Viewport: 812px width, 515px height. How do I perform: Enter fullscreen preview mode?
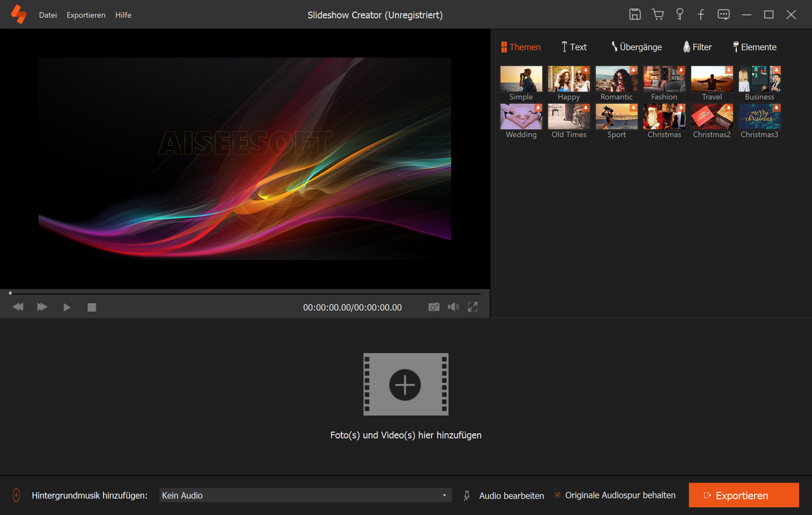pyautogui.click(x=473, y=307)
